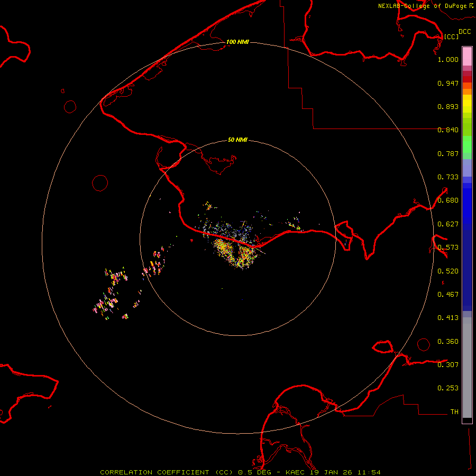The height and width of the screenshot is (476, 476).
Task: Click the 50 NMI range ring label
Action: [x=237, y=140]
